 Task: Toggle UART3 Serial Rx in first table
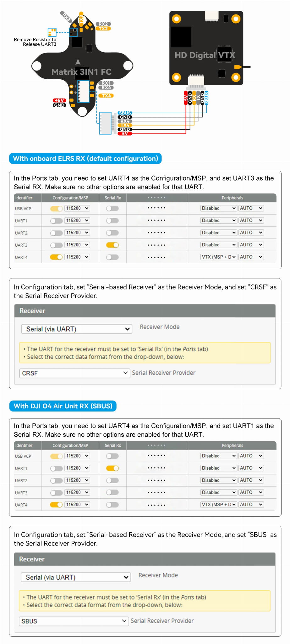pyautogui.click(x=112, y=245)
